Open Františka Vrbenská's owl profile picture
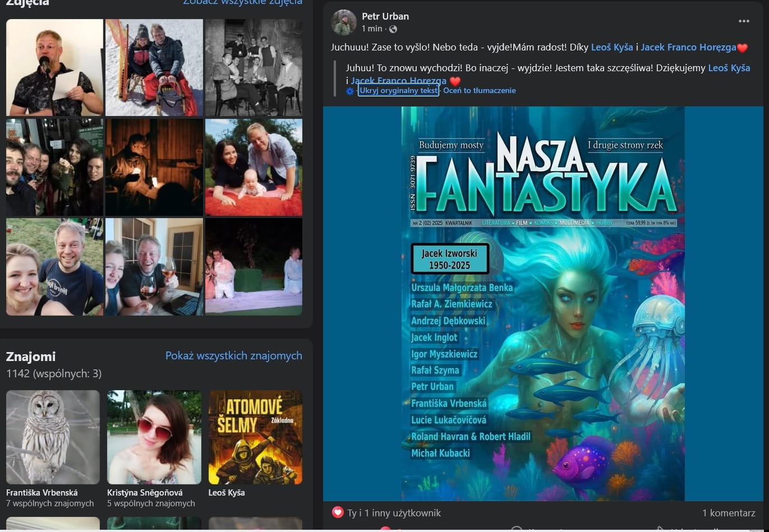This screenshot has height=532, width=769. pos(53,437)
